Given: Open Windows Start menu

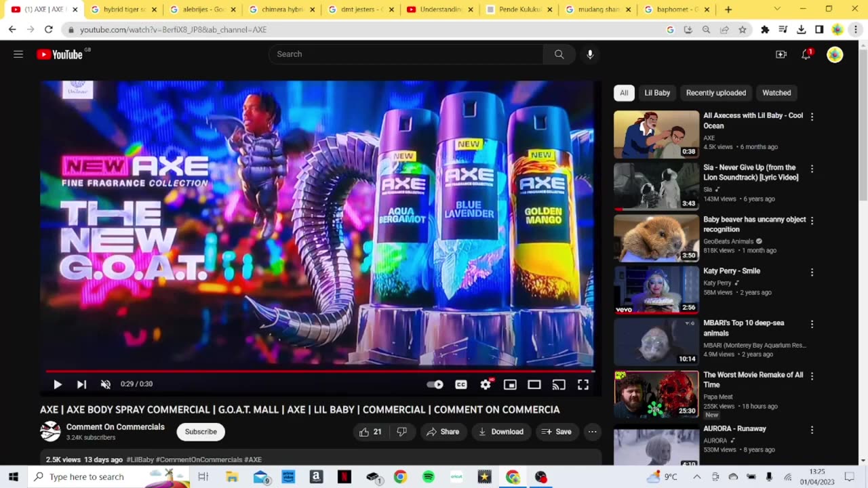Looking at the screenshot, I should tap(13, 477).
